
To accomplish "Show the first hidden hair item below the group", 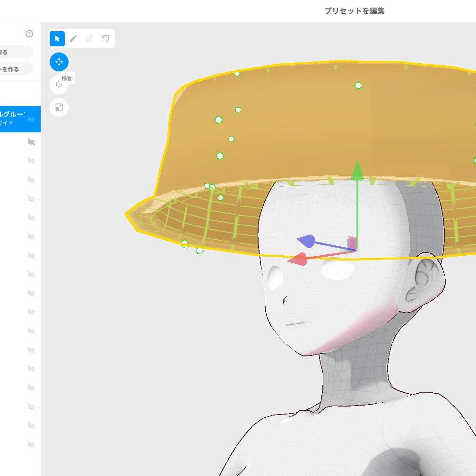I will (31, 142).
